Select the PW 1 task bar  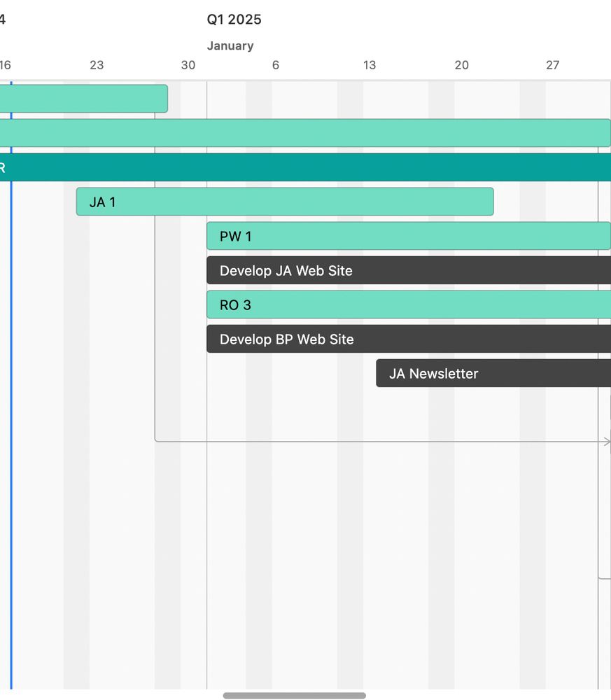(x=406, y=236)
